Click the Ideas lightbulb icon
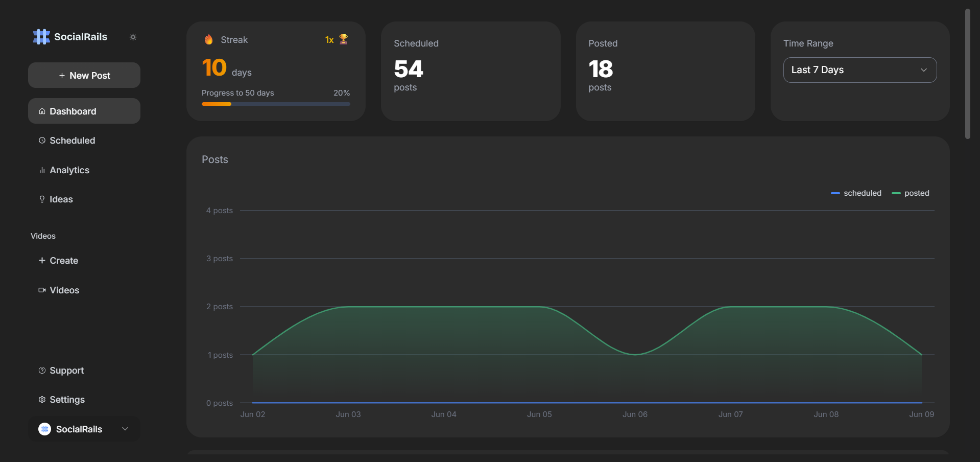 pos(42,199)
